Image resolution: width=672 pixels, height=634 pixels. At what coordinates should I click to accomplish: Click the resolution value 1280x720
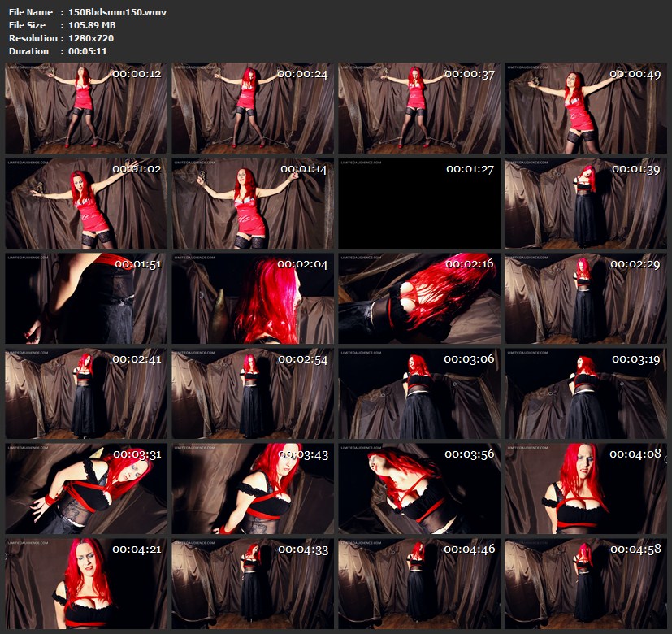(91, 37)
